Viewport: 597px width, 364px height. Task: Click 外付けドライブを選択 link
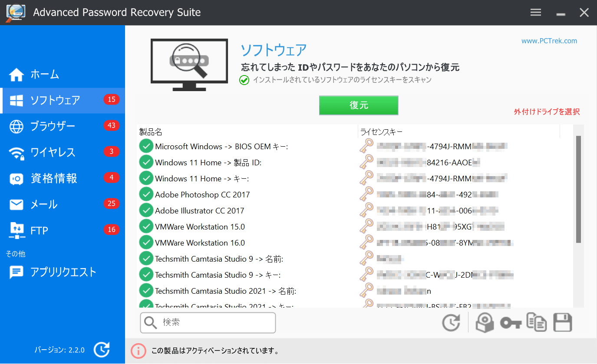tap(547, 112)
